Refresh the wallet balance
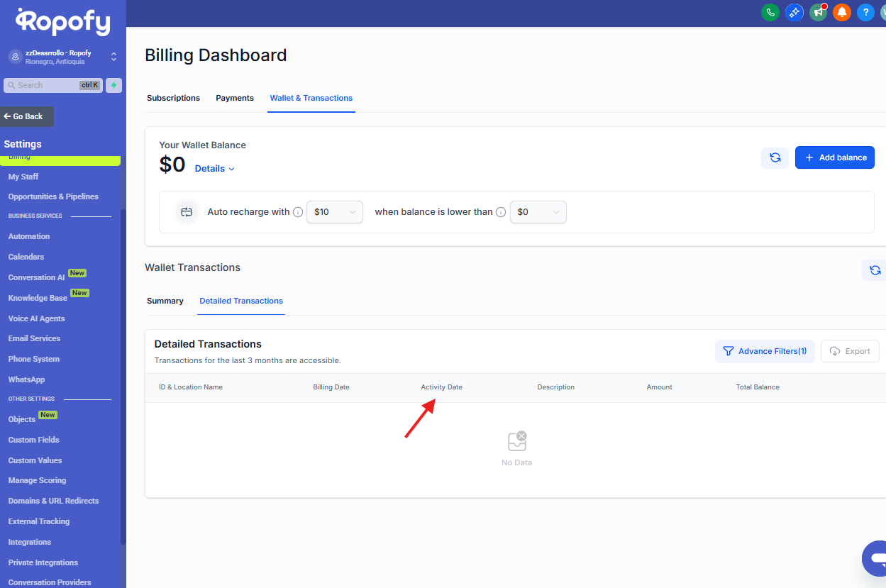886x588 pixels. [775, 157]
